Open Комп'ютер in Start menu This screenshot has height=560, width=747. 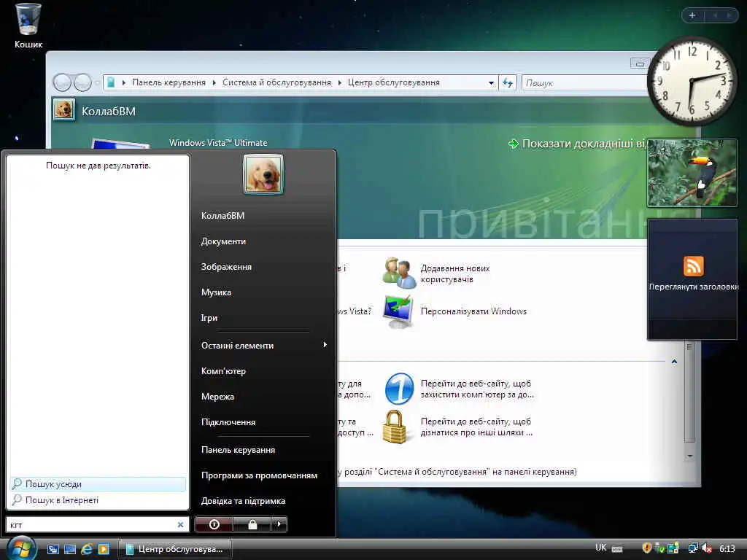(x=223, y=371)
